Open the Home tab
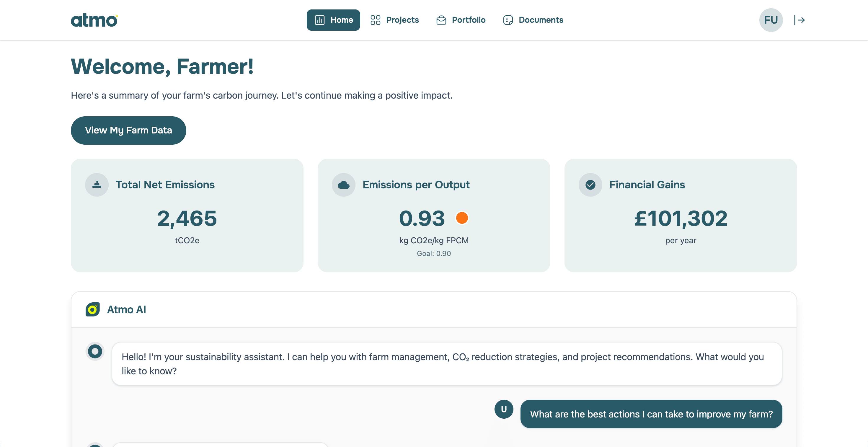Screen dimensions: 868x447 click(333, 20)
